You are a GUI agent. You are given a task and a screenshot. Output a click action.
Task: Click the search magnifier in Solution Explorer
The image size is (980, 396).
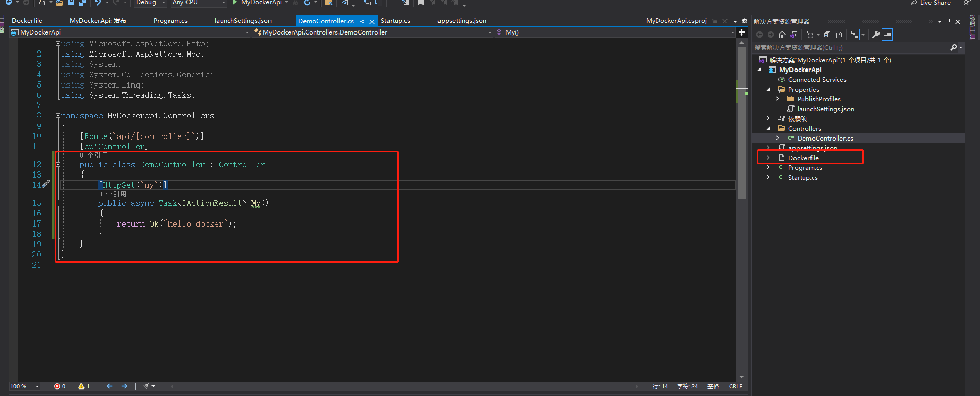[x=954, y=47]
